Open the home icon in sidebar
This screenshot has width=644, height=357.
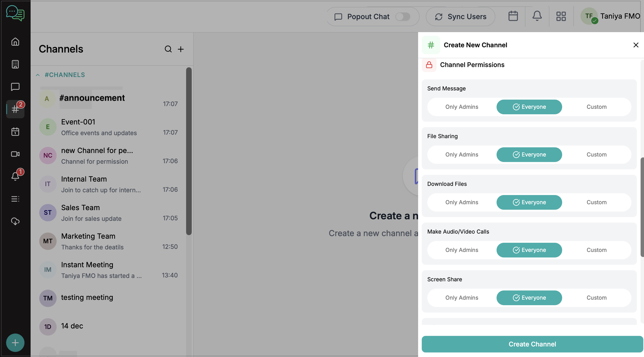coord(15,42)
